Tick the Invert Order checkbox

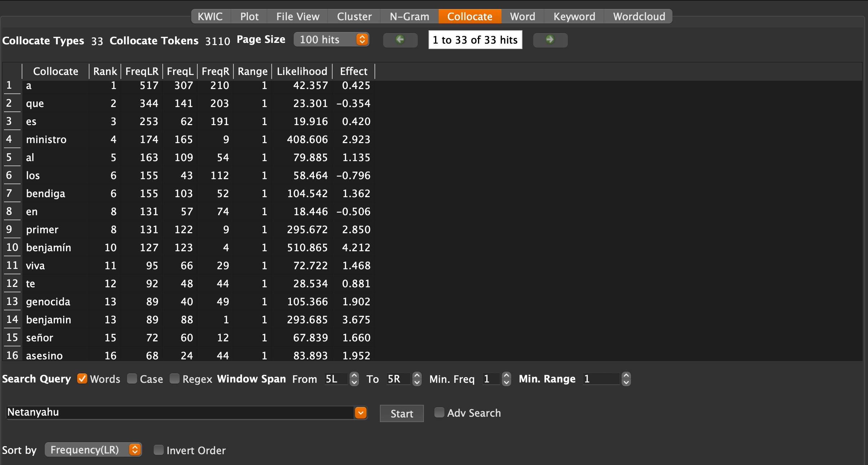[x=158, y=450]
